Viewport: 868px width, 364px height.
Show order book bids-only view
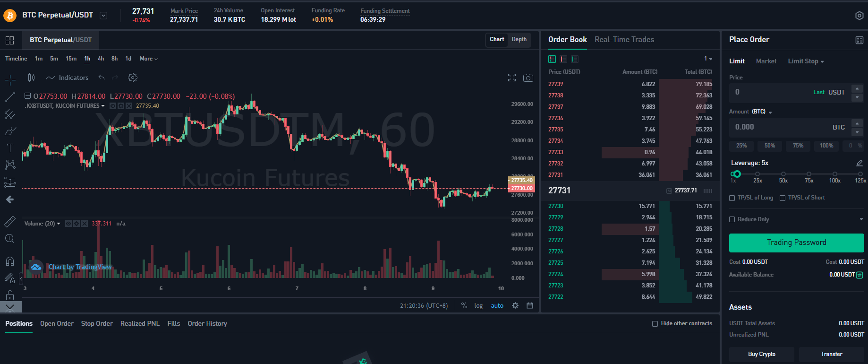[x=575, y=59]
